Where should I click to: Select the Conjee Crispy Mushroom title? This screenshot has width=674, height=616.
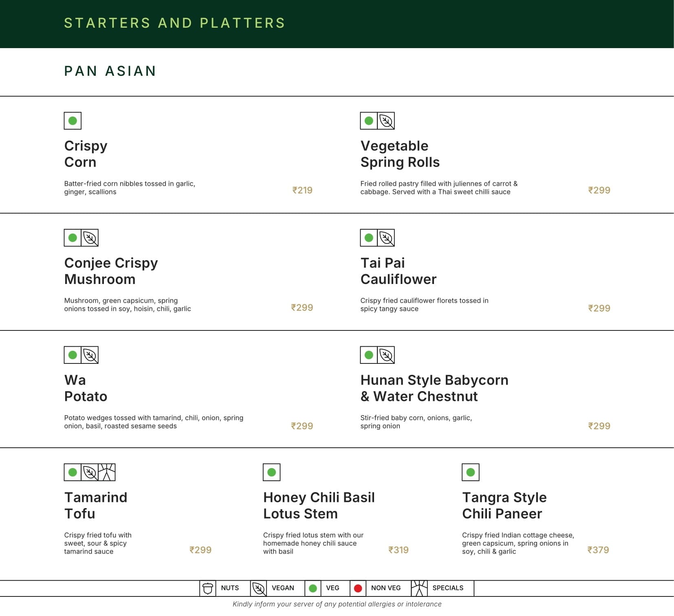coord(111,271)
